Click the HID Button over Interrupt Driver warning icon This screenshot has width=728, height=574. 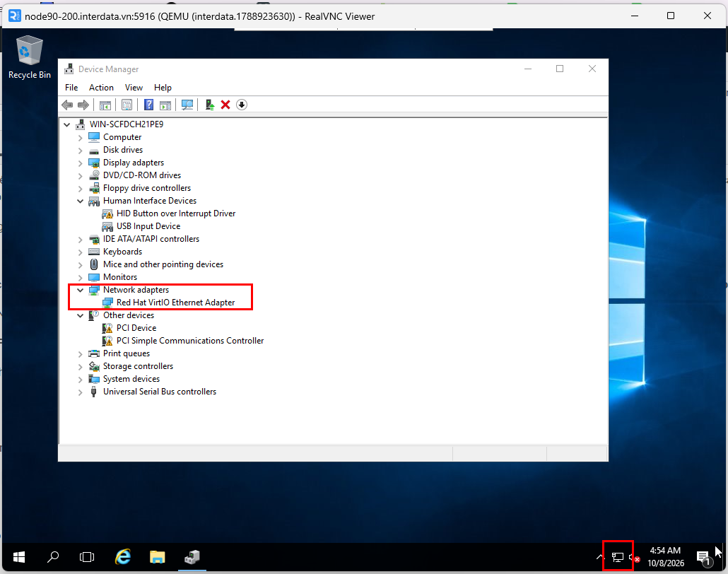tap(107, 213)
